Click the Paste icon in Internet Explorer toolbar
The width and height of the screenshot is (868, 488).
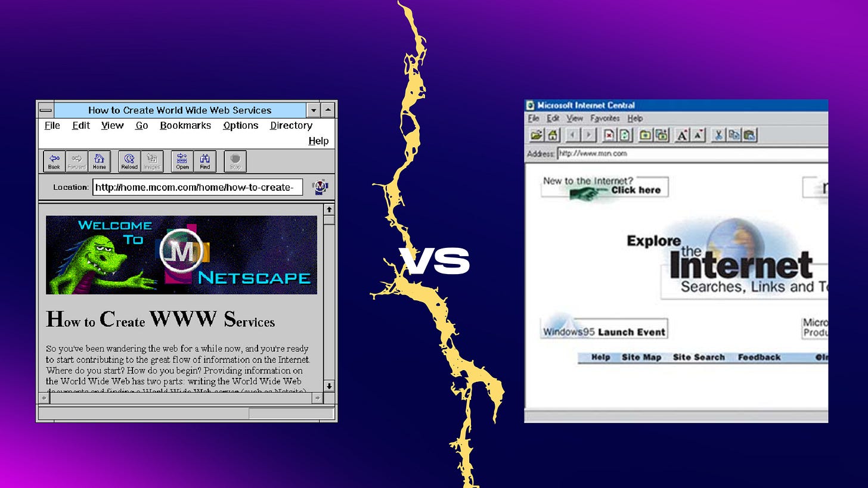749,135
